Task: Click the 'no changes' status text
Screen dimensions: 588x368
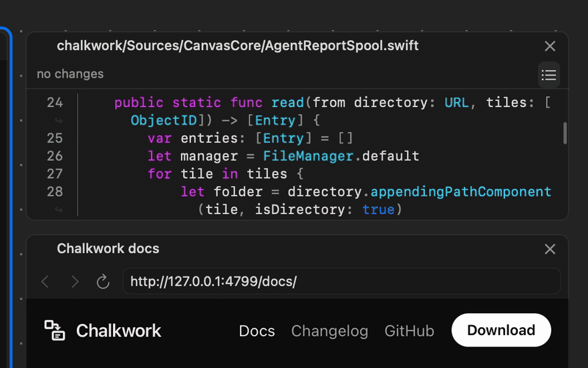Action: coord(70,74)
